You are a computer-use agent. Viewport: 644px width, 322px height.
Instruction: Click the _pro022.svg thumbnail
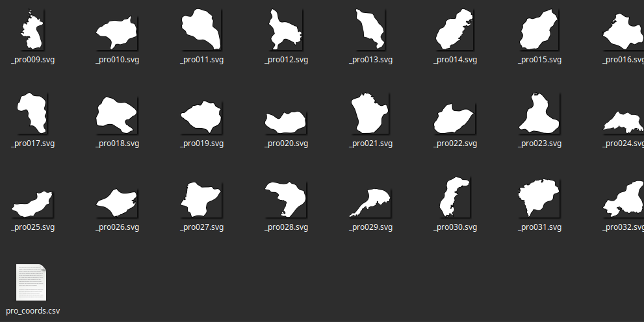pyautogui.click(x=455, y=119)
